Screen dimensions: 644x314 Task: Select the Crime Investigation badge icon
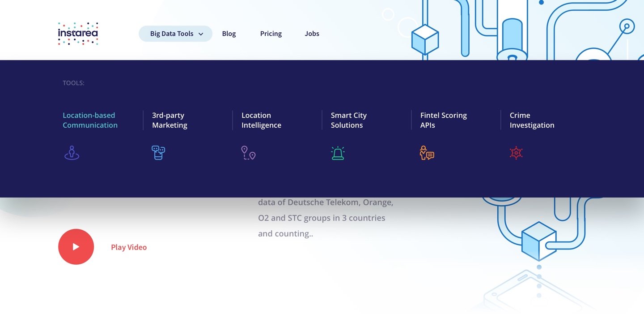516,153
